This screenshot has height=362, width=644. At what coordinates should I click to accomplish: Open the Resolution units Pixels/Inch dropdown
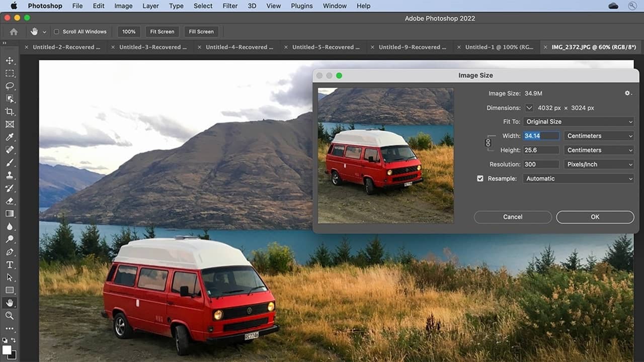pyautogui.click(x=599, y=164)
